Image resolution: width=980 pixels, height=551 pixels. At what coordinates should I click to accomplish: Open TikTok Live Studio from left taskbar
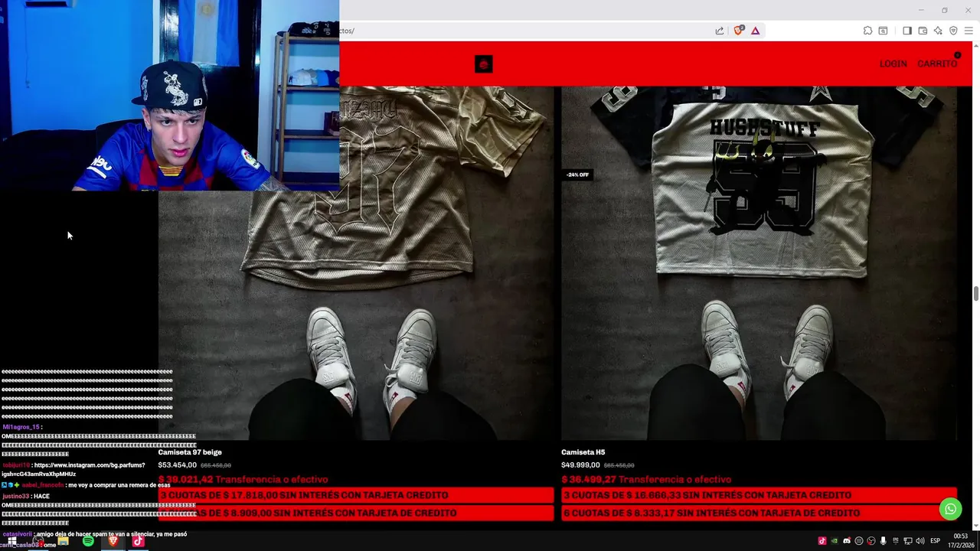(138, 541)
